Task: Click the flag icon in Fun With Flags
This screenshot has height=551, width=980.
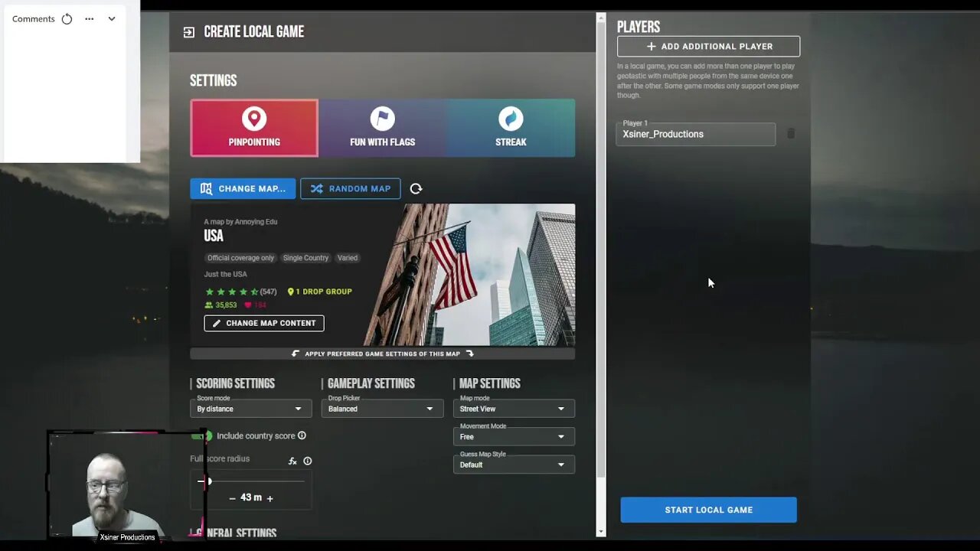Action: 382,119
